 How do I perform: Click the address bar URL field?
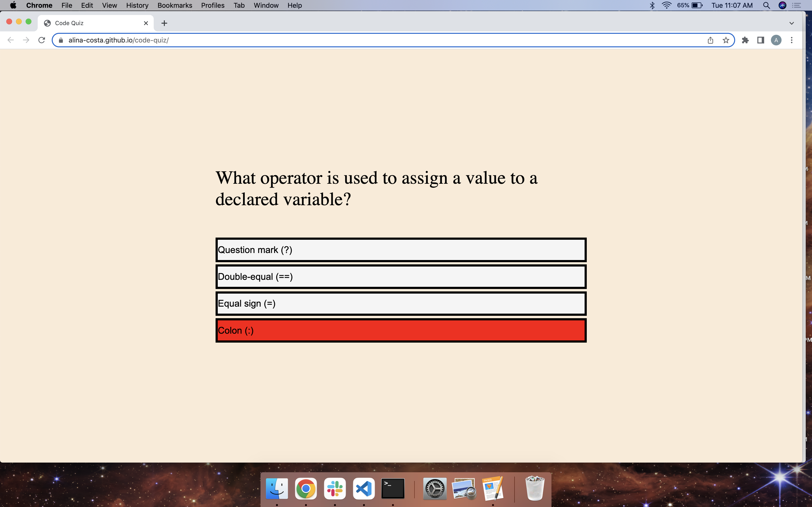click(235, 40)
